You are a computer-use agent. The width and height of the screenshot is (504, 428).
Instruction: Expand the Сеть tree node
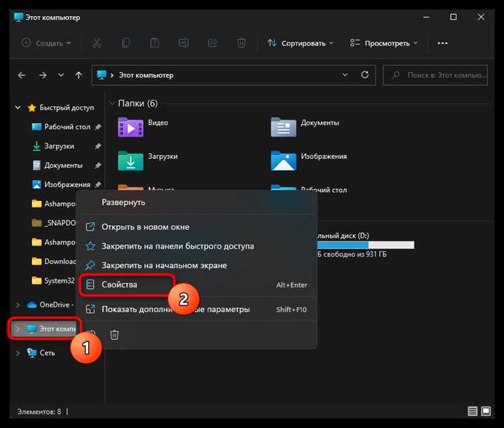click(18, 353)
